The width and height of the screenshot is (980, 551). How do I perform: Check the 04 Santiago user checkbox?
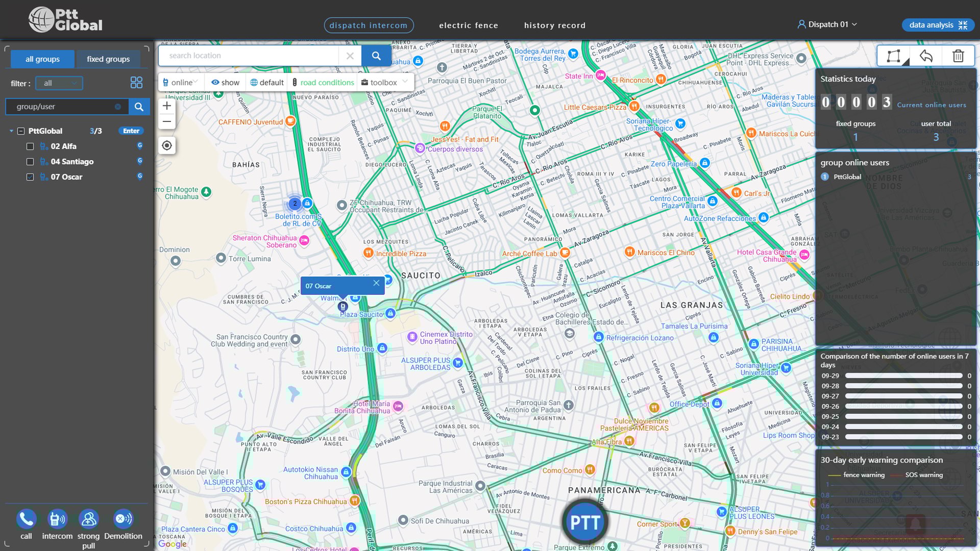30,162
